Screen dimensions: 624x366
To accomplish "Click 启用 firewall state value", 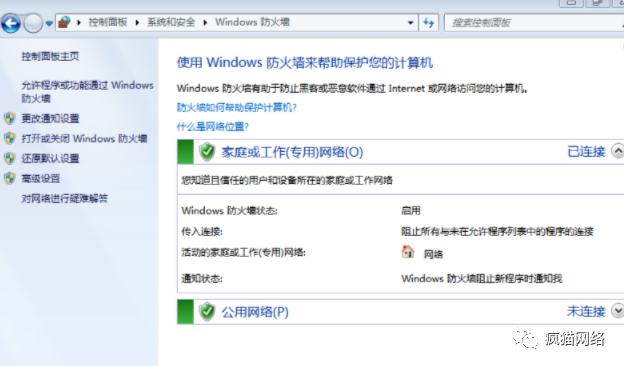I will tap(411, 210).
